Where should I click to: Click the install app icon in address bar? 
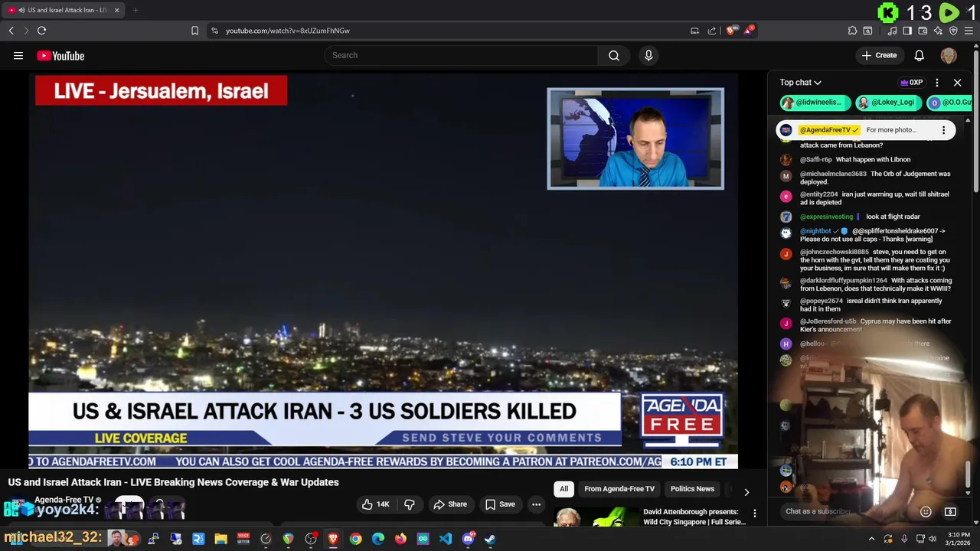click(694, 31)
